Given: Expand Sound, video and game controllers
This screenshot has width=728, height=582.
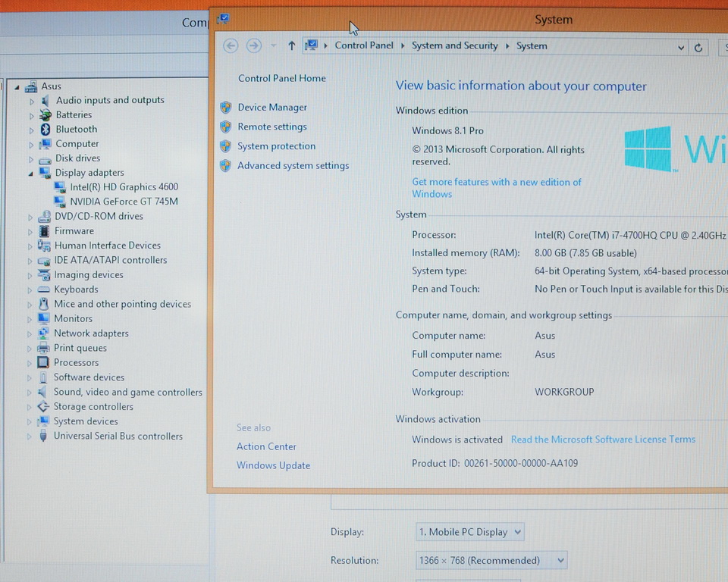Looking at the screenshot, I should point(30,393).
